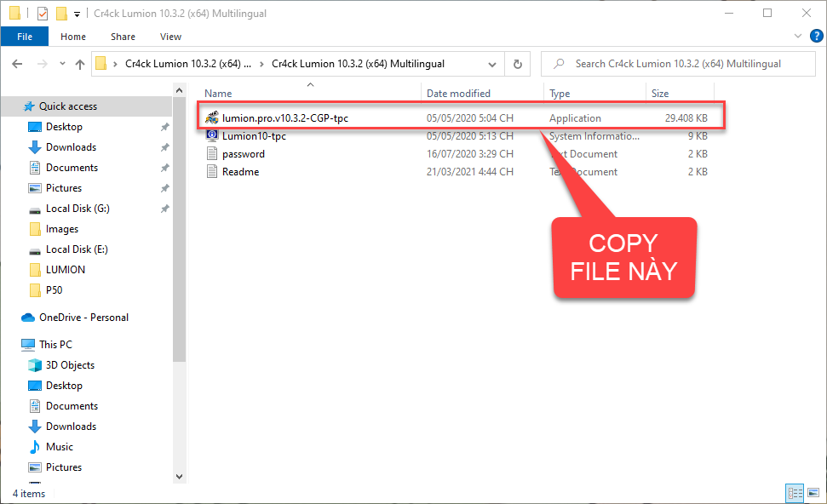This screenshot has height=504, width=827.
Task: Click the Properties icon in title bar
Action: (43, 14)
